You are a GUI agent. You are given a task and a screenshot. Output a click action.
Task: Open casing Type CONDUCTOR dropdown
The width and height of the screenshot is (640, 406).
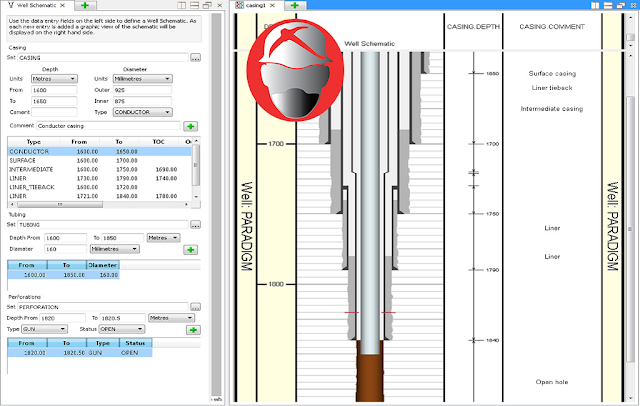pyautogui.click(x=142, y=112)
